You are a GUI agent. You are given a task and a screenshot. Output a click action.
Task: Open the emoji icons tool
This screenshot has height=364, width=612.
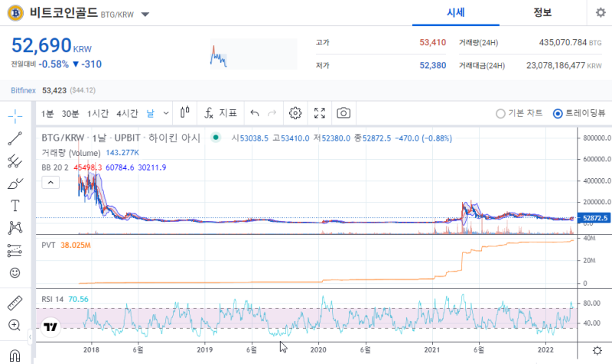(x=15, y=273)
